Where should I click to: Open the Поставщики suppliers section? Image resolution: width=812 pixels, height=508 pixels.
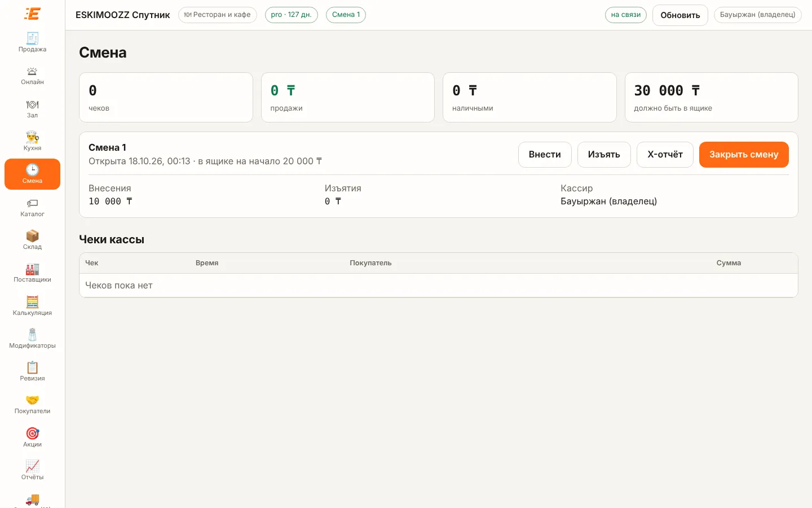click(x=32, y=273)
